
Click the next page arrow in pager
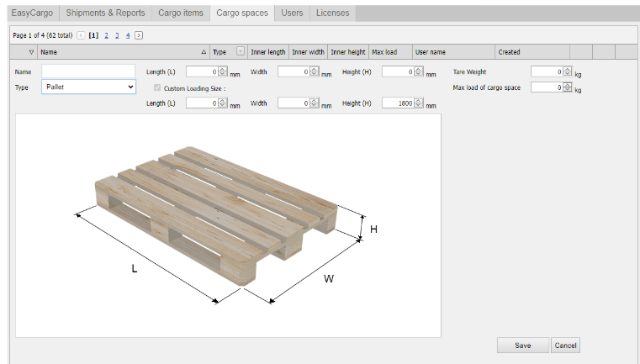[139, 35]
